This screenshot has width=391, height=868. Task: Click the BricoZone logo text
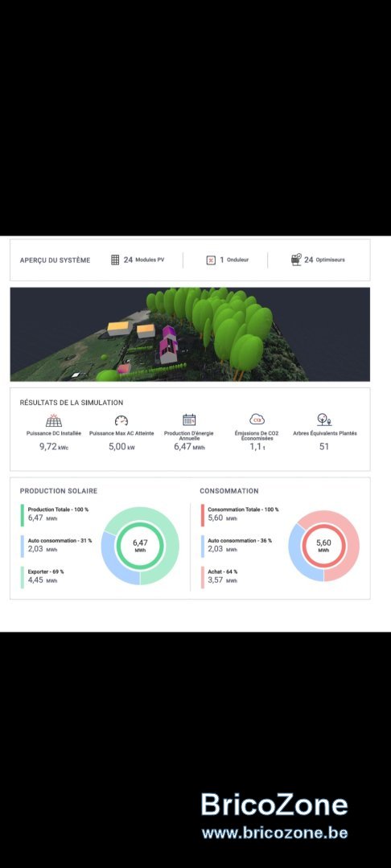click(274, 805)
